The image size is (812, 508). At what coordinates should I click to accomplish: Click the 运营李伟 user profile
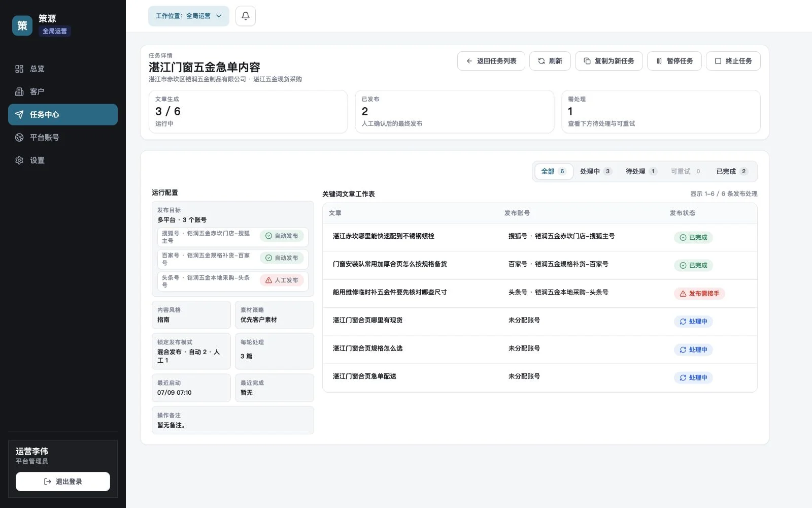point(32,456)
